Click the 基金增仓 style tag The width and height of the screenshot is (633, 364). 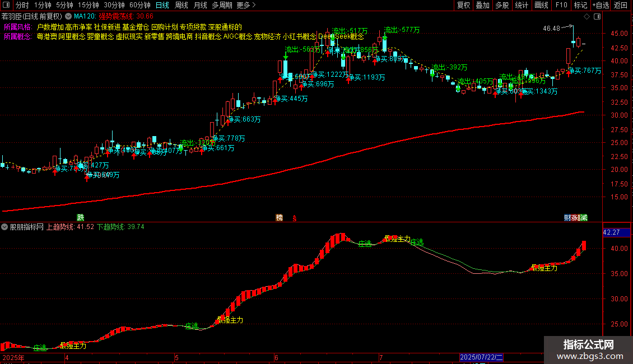click(136, 27)
